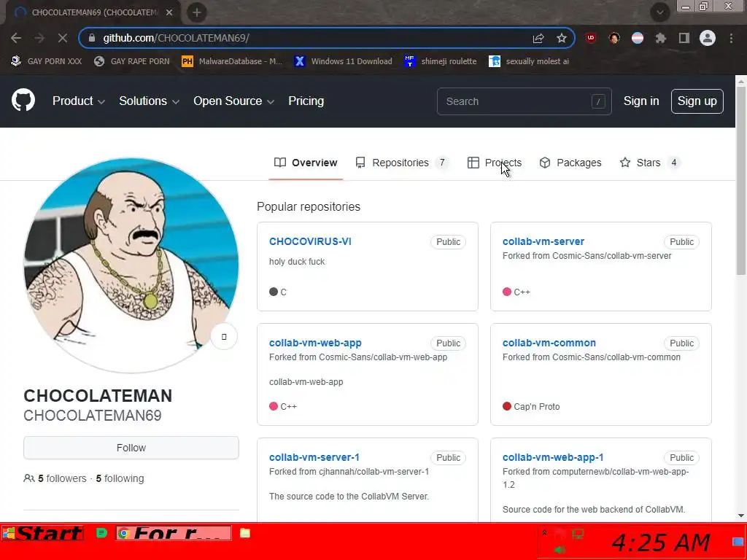Click the 4:25 AM taskbar clock

[661, 542]
